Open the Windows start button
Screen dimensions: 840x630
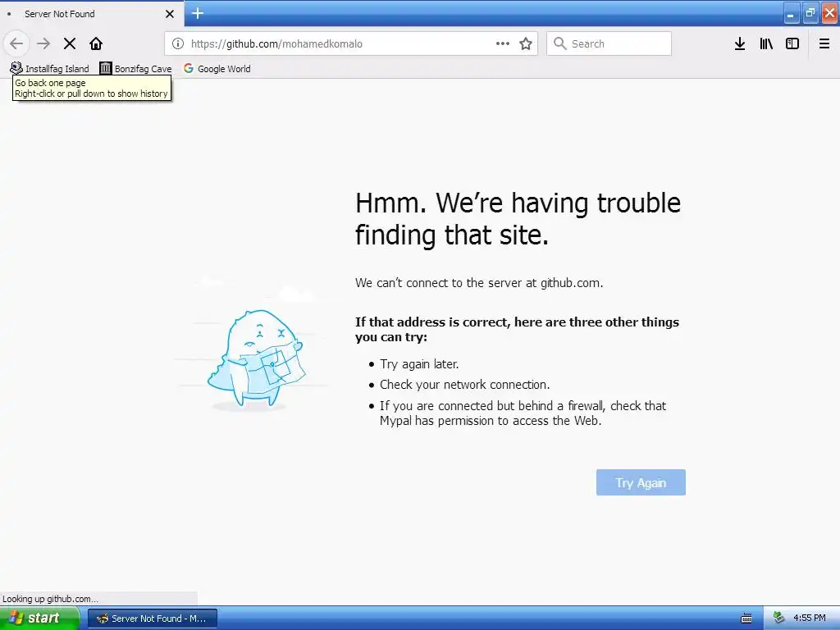point(39,619)
